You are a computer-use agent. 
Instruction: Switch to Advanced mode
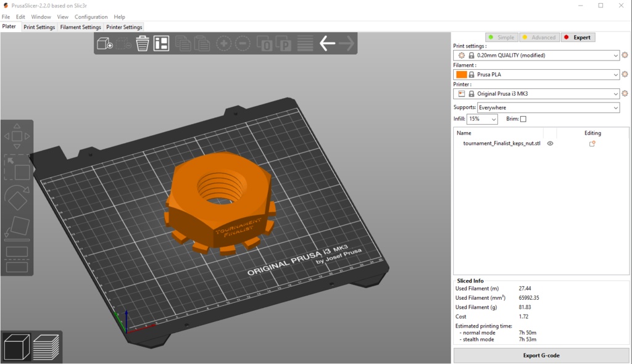pyautogui.click(x=539, y=37)
